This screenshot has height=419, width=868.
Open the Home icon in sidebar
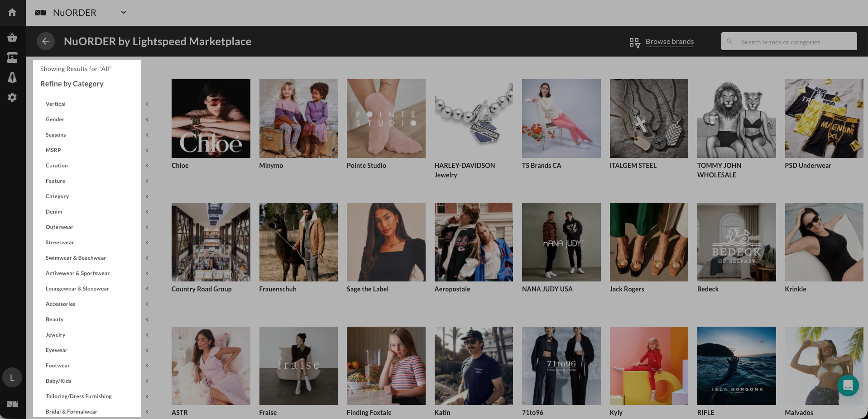(x=12, y=12)
